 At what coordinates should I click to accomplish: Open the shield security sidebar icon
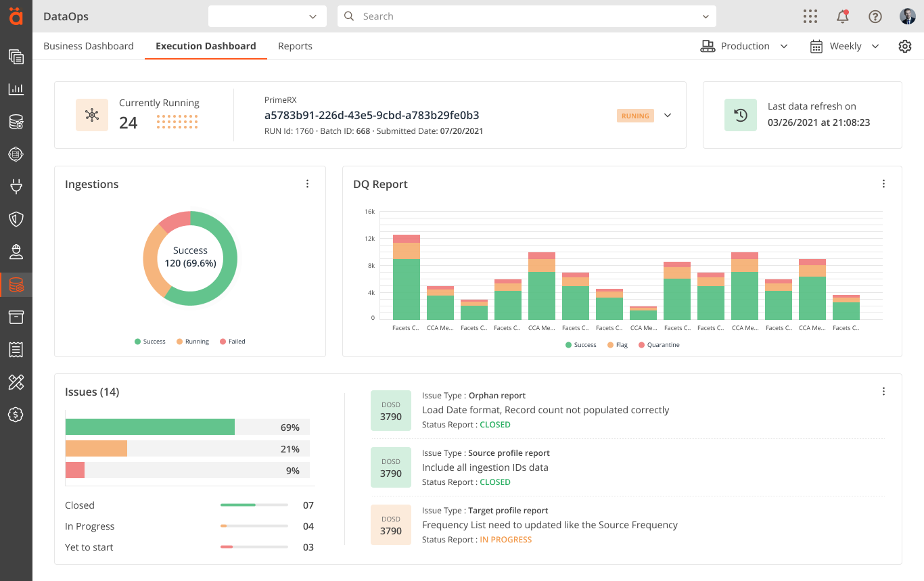(16, 219)
